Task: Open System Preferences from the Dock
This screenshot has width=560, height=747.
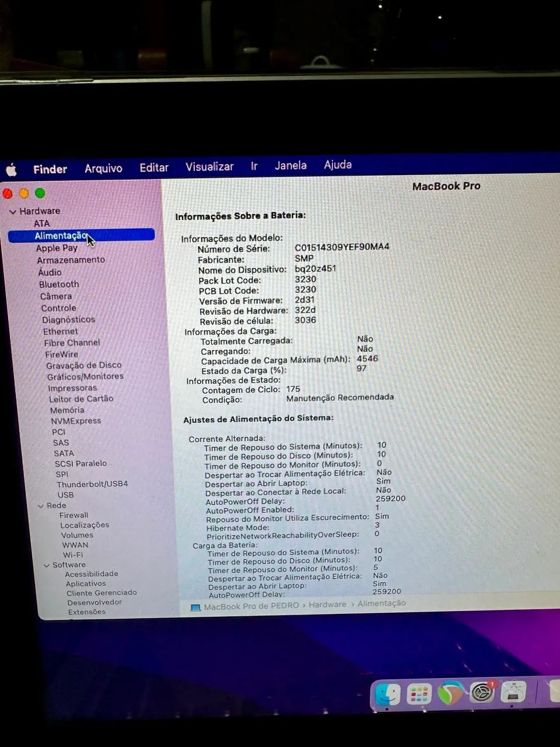Action: tap(481, 694)
